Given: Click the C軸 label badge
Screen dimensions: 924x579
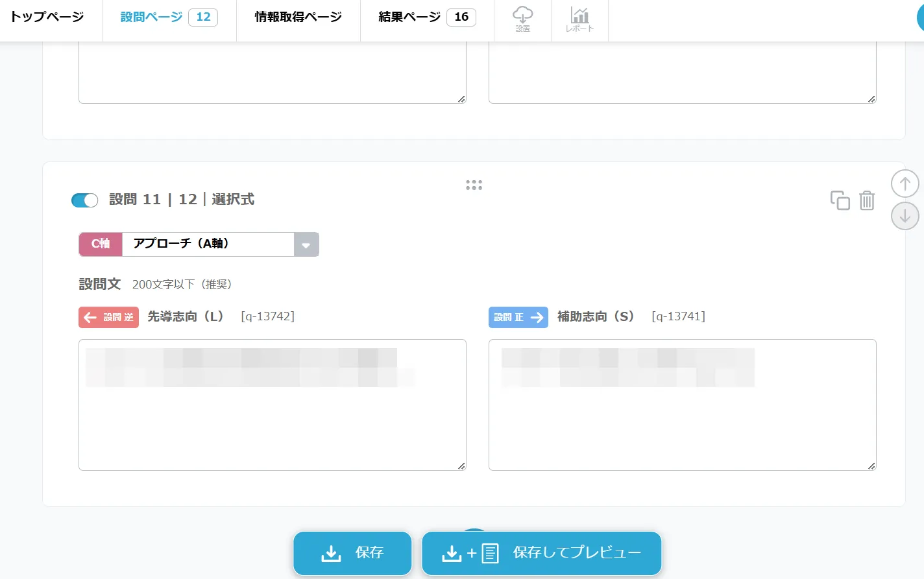Looking at the screenshot, I should coord(101,244).
